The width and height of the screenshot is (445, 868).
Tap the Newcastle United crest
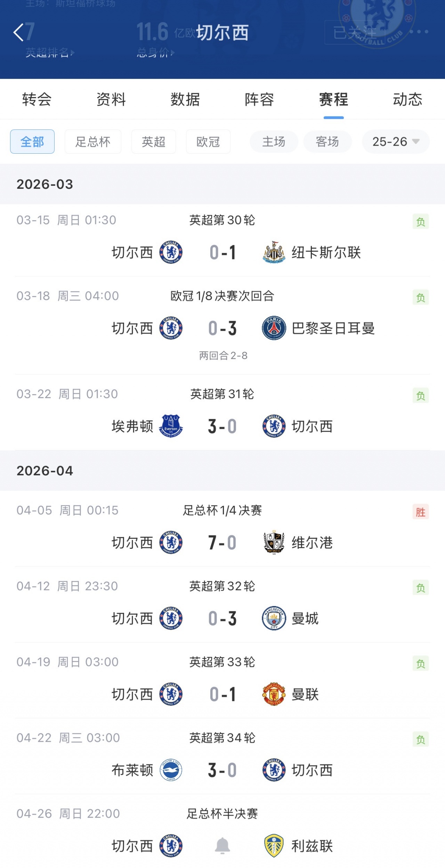point(274,252)
